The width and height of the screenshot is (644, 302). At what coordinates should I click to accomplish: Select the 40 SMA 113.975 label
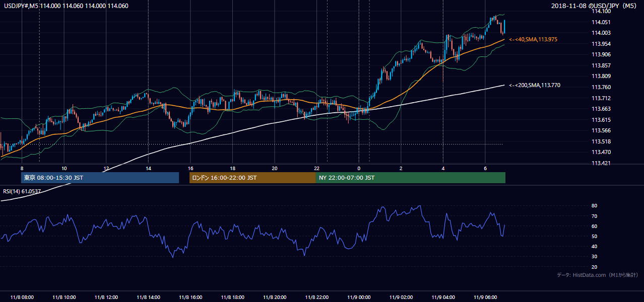pyautogui.click(x=533, y=39)
